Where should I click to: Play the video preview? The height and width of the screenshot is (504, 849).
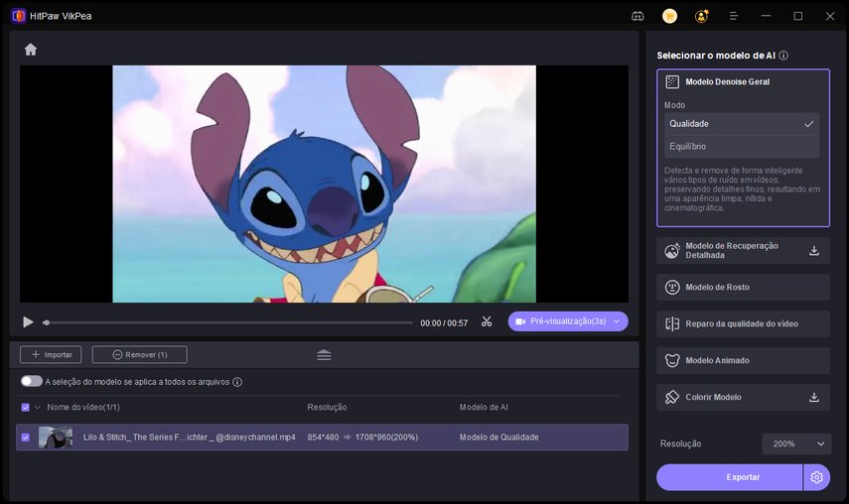tap(28, 322)
